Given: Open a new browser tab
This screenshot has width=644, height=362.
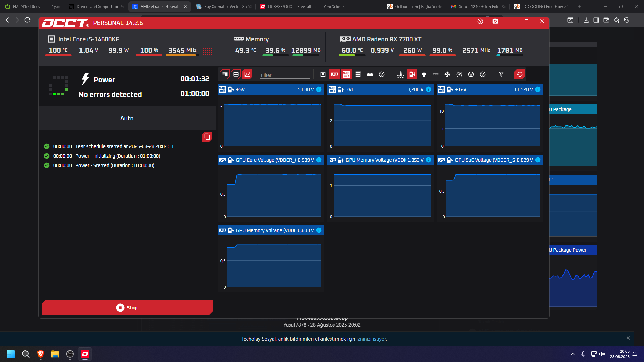Looking at the screenshot, I should 579,7.
